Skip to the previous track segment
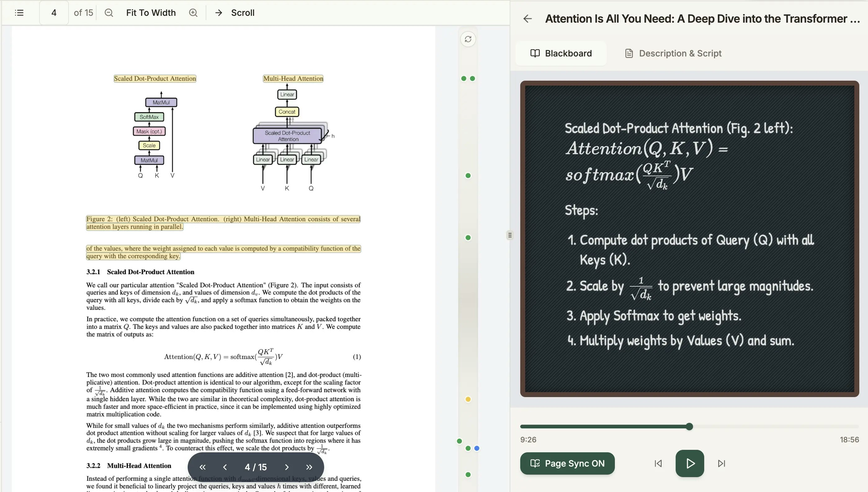The image size is (868, 492). tap(658, 463)
